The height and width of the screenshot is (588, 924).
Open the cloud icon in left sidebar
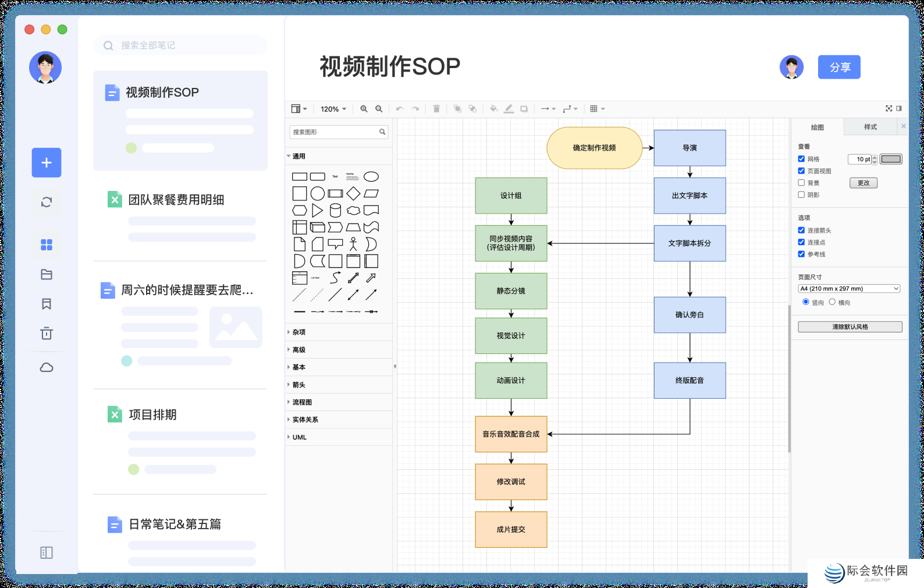click(47, 367)
